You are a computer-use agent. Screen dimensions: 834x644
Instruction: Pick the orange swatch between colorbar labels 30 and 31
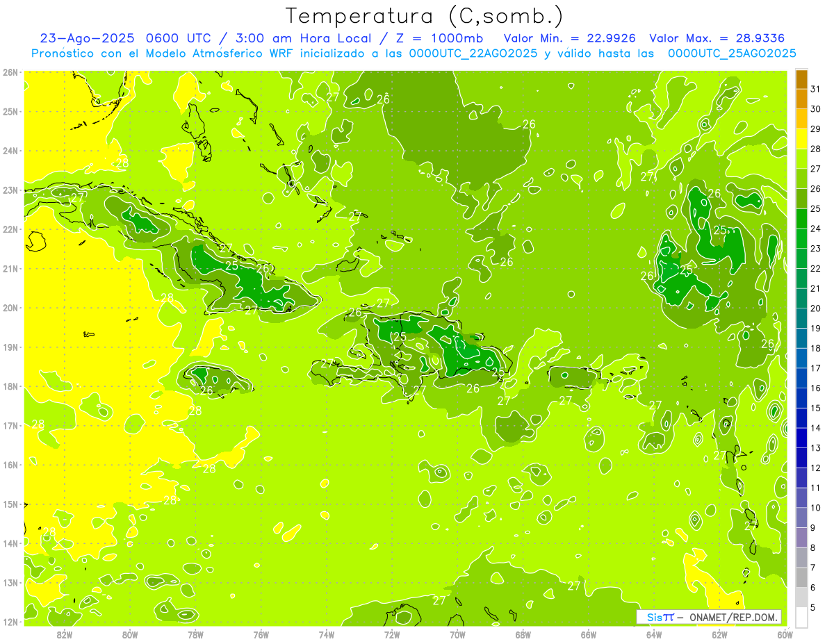pos(801,99)
